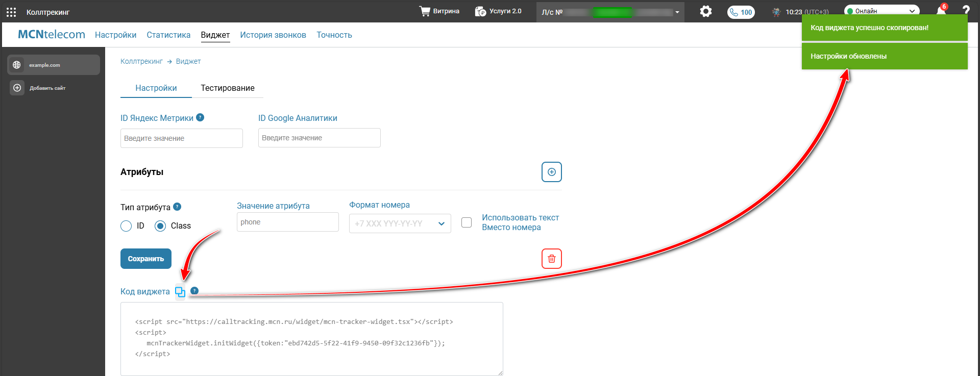Open the Витрина shopping cart
Viewport: 980px width, 376px height.
[x=439, y=11]
